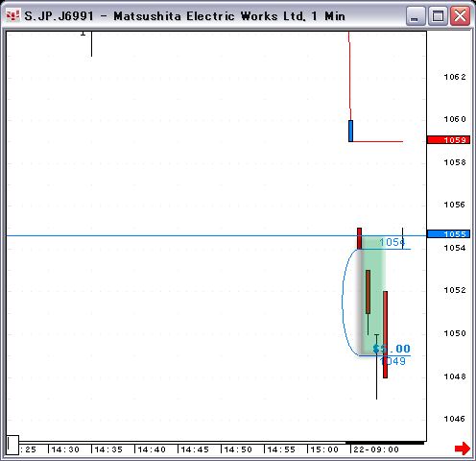Click the 14:55 time axis label
This screenshot has width=476, height=461.
[281, 449]
